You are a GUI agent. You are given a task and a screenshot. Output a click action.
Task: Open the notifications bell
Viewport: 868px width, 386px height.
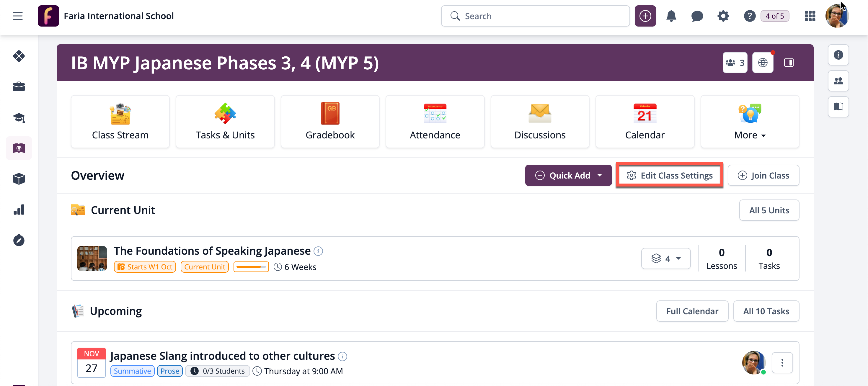pyautogui.click(x=671, y=16)
